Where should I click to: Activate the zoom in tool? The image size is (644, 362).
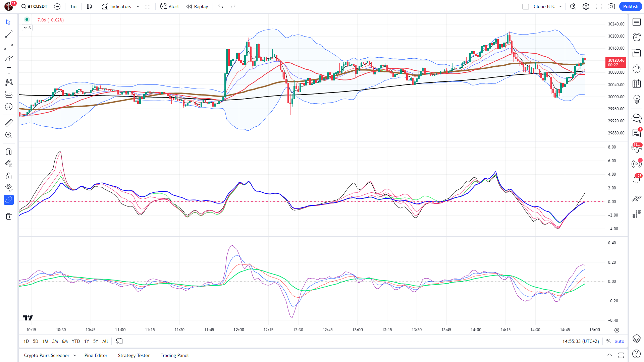(x=9, y=135)
